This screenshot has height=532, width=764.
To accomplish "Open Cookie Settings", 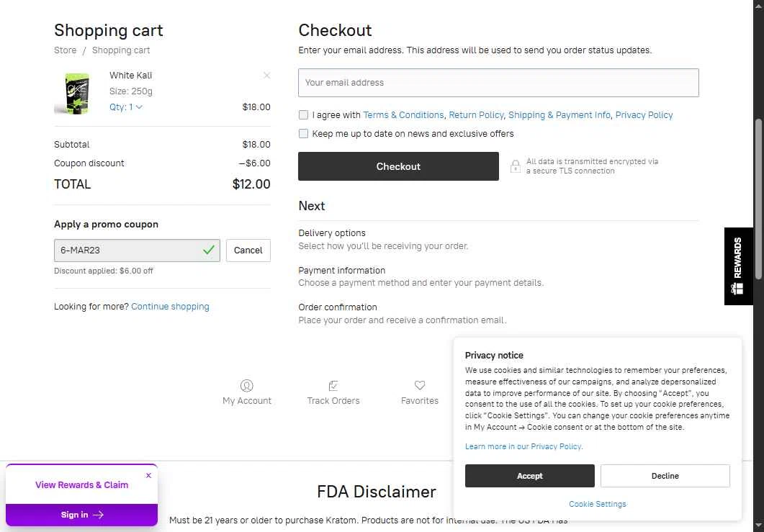I will point(598,504).
